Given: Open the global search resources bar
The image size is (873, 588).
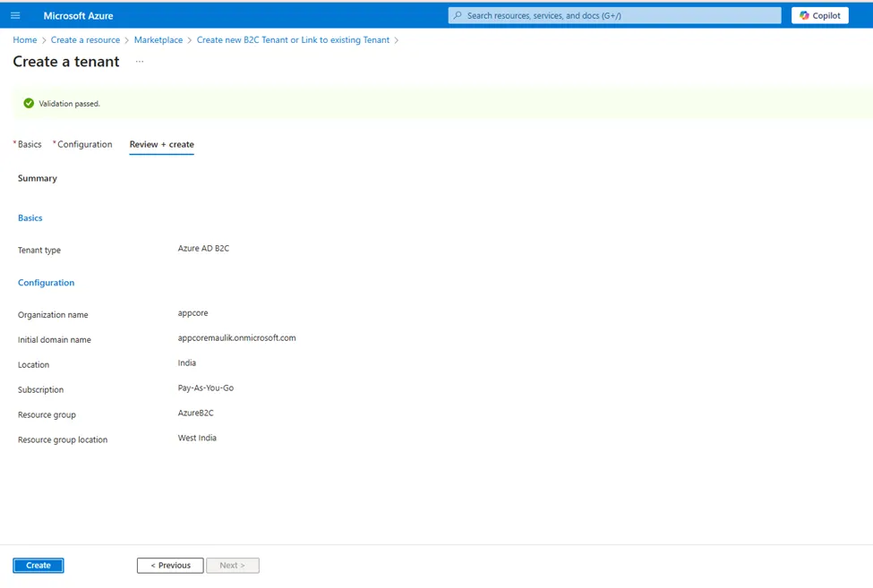Looking at the screenshot, I should pos(613,14).
